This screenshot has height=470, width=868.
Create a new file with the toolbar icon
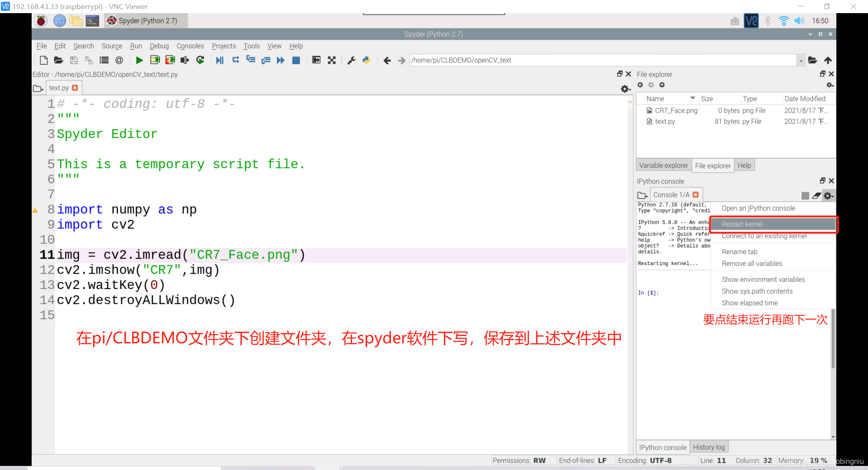pos(43,60)
